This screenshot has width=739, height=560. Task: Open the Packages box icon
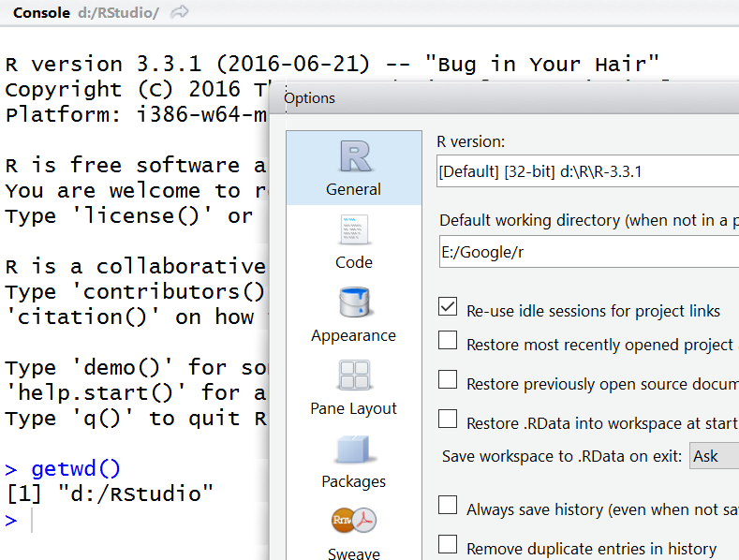coord(354,449)
